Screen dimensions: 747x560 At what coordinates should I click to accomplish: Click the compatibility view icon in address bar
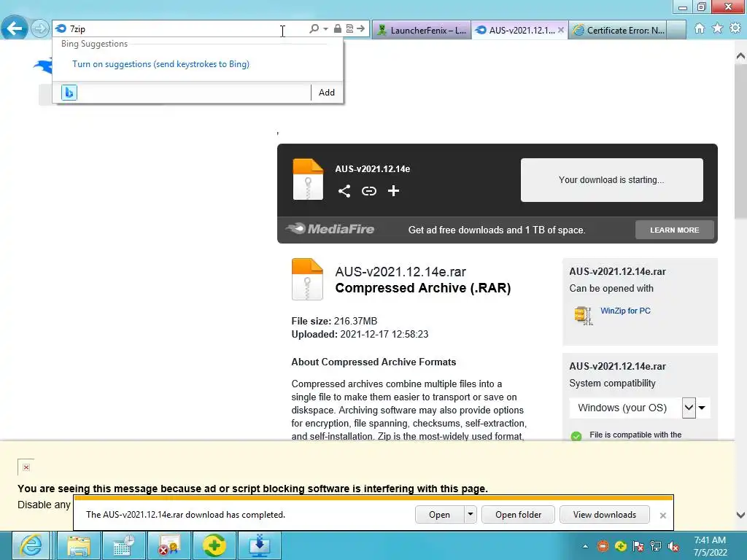pos(349,28)
